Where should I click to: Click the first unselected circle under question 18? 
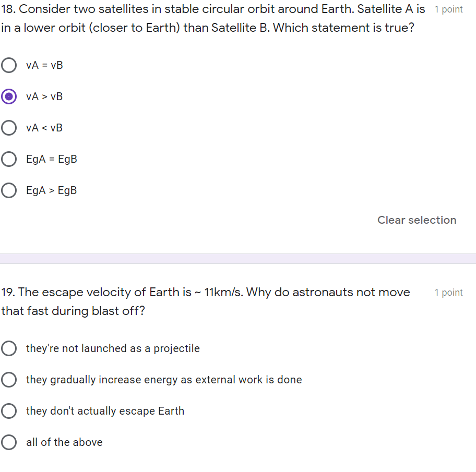tap(9, 65)
